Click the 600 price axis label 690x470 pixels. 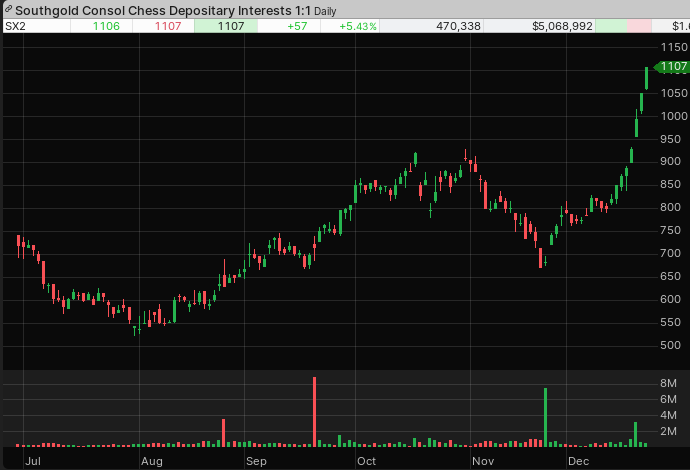click(670, 299)
